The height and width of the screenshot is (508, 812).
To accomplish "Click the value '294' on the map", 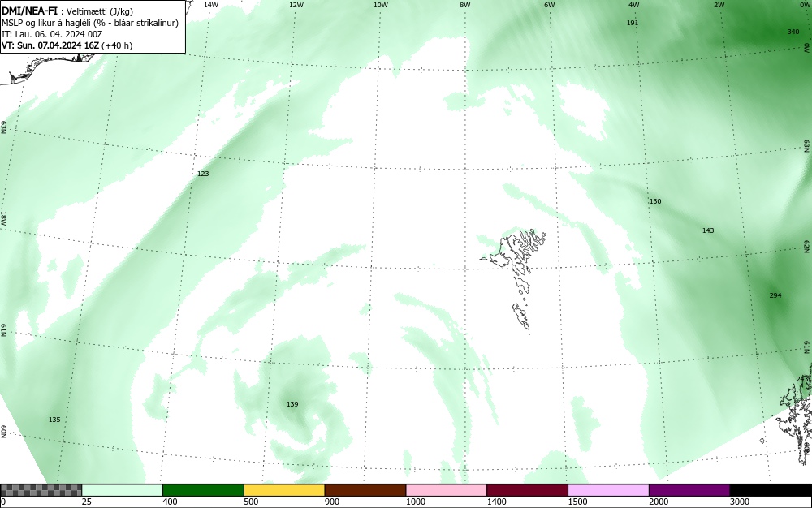I will (775, 295).
